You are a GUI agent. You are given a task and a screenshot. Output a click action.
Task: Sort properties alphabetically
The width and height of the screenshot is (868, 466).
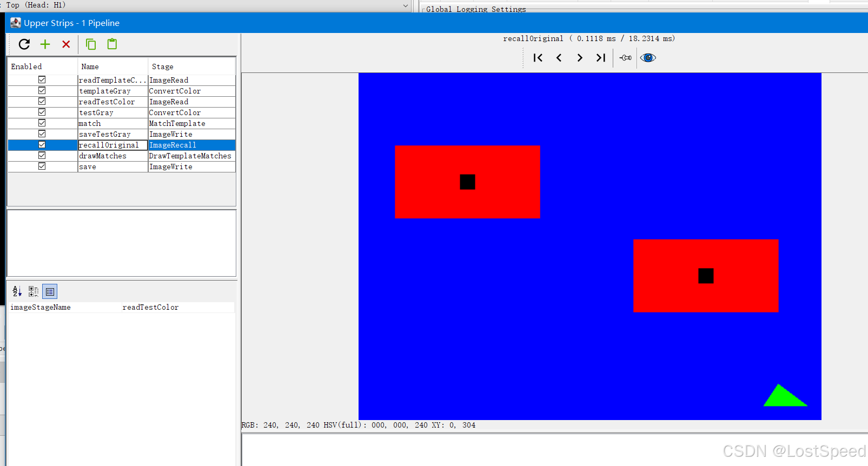[17, 291]
